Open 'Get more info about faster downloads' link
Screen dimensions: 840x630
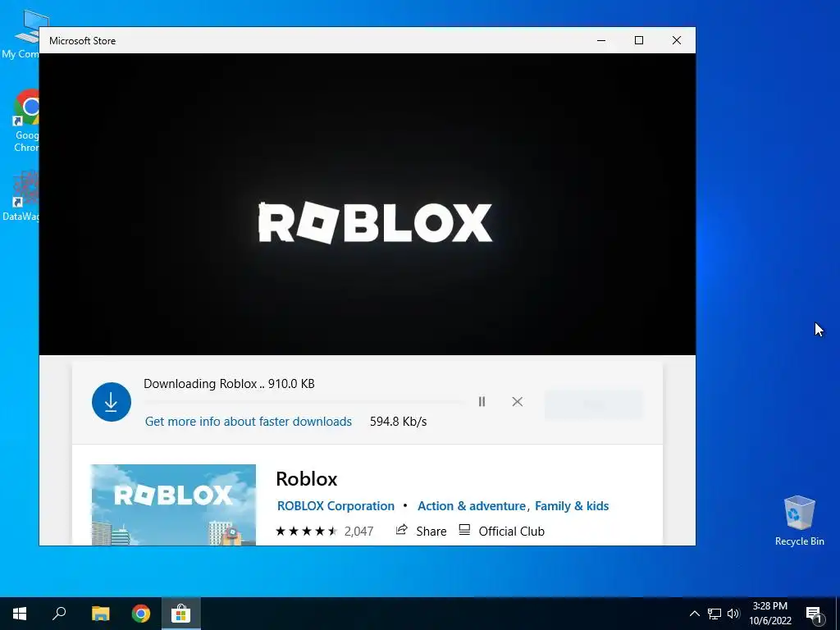click(x=248, y=422)
